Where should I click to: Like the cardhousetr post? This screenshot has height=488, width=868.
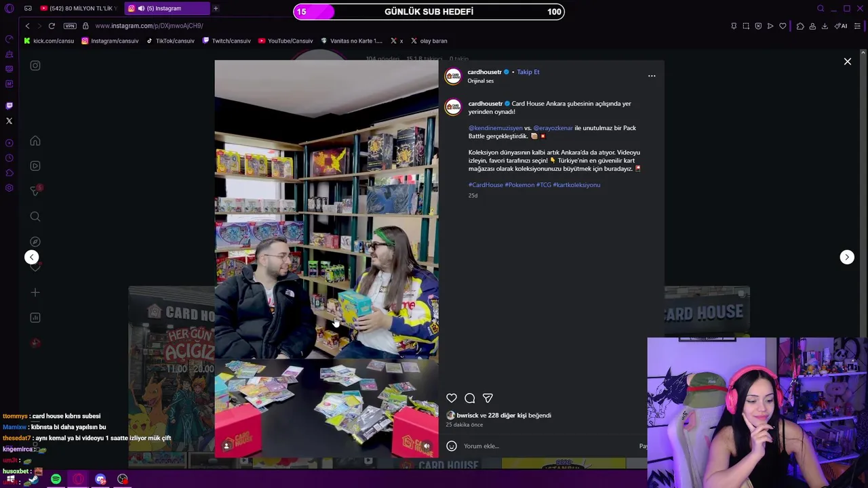452,398
